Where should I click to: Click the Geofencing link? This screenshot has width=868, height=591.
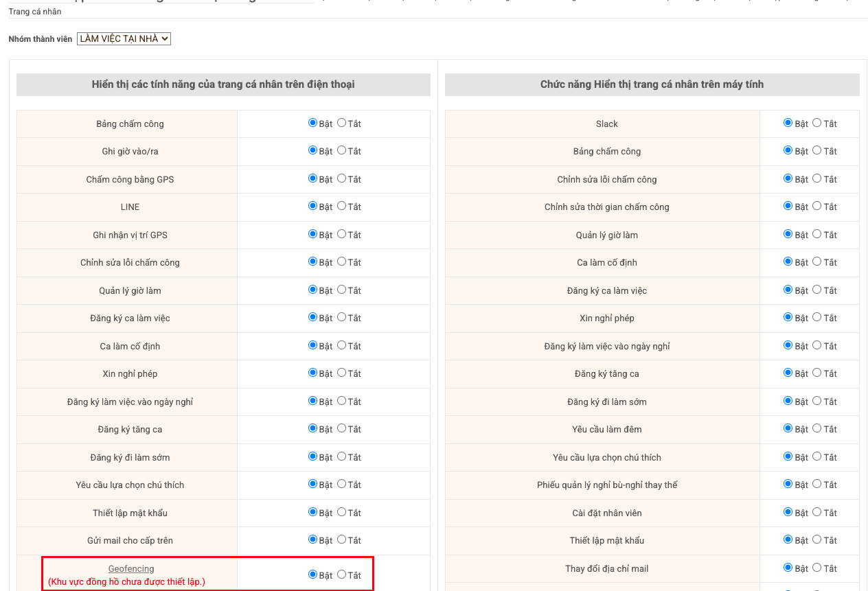(131, 569)
